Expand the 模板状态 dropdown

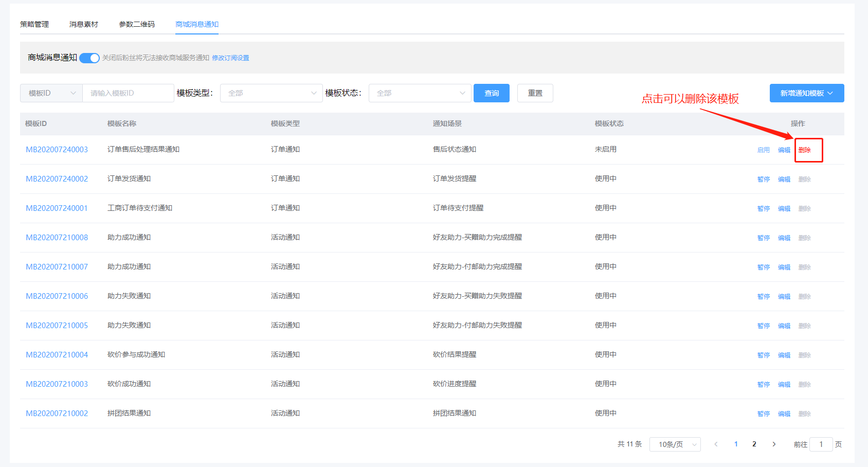point(420,93)
